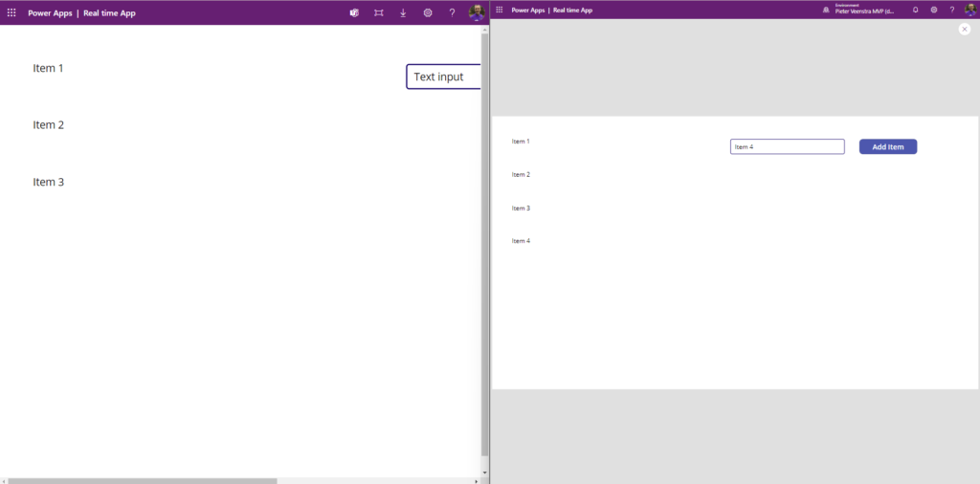Click profile avatar in left window

(x=477, y=12)
